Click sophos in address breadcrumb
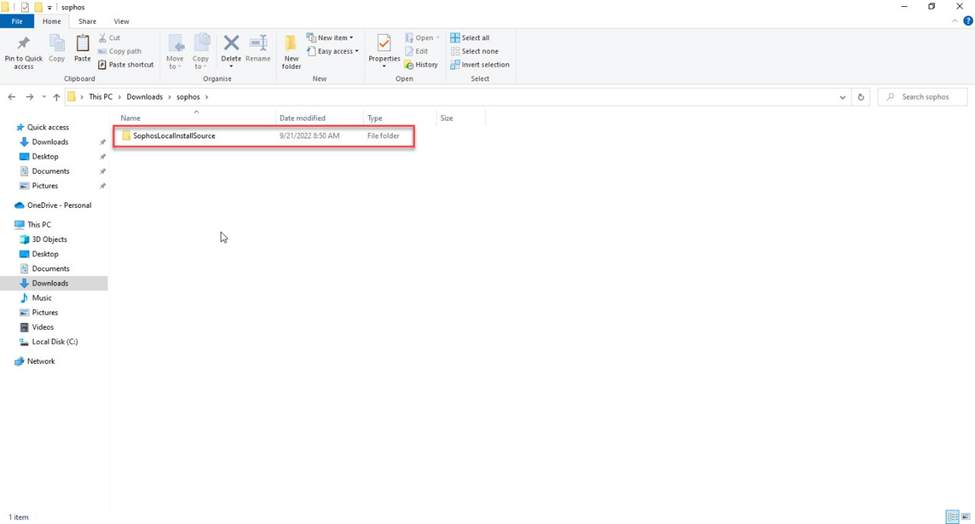The width and height of the screenshot is (975, 524). tap(188, 97)
